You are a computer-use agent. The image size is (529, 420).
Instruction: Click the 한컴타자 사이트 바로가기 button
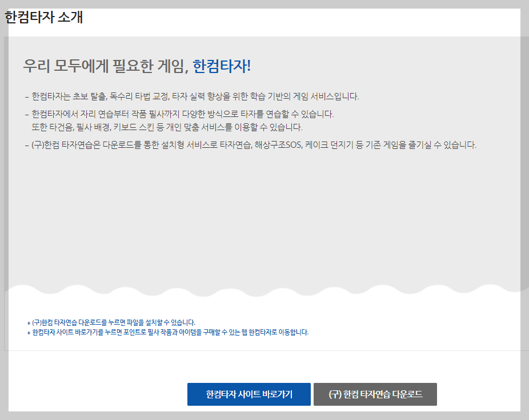pyautogui.click(x=249, y=394)
